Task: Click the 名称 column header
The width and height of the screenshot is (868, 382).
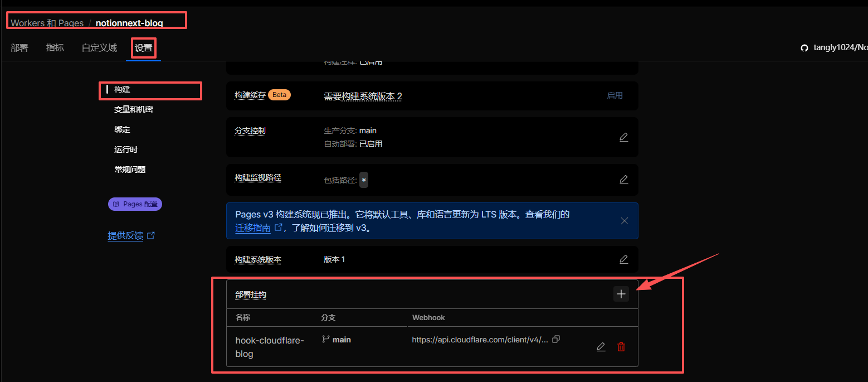Action: point(243,317)
